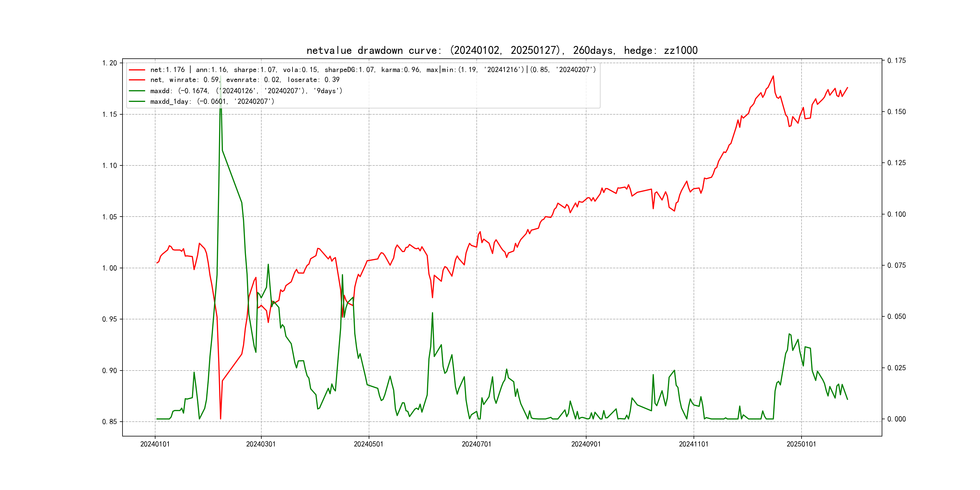This screenshot has width=980, height=490.
Task: Click the 20240701 x-axis date label
Action: 476,444
